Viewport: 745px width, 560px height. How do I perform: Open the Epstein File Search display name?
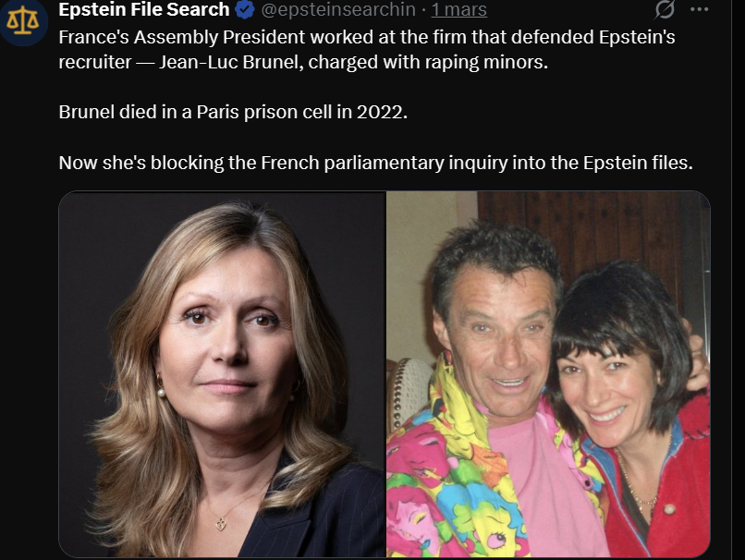click(144, 9)
